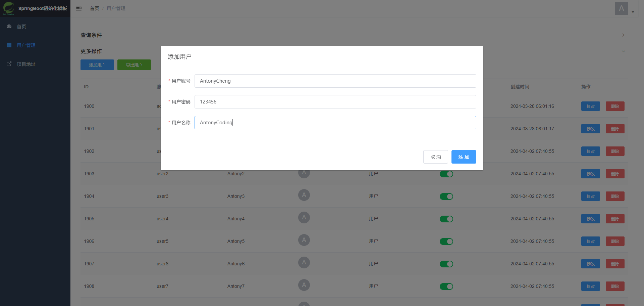This screenshot has width=644, height=306.
Task: Click 用户管理 breadcrumb item
Action: click(x=116, y=8)
